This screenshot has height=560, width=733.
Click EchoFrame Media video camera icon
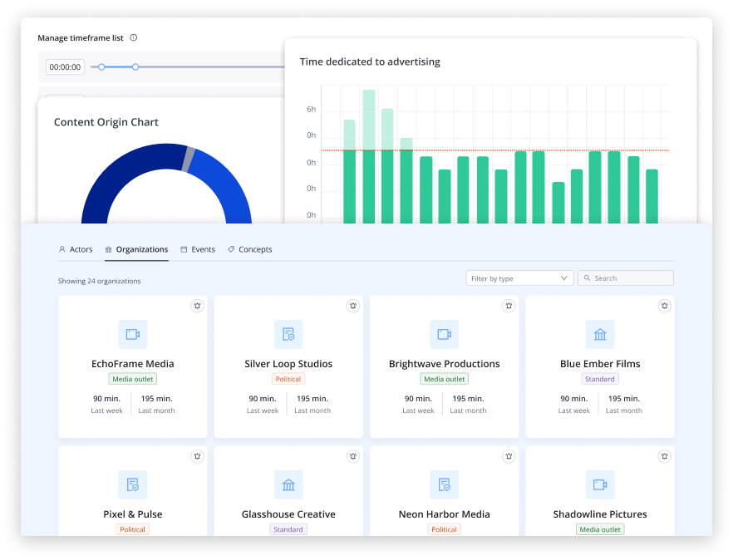(133, 334)
